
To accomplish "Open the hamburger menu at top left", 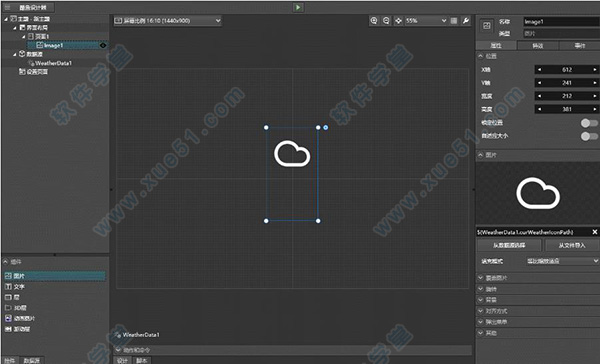I will click(7, 7).
